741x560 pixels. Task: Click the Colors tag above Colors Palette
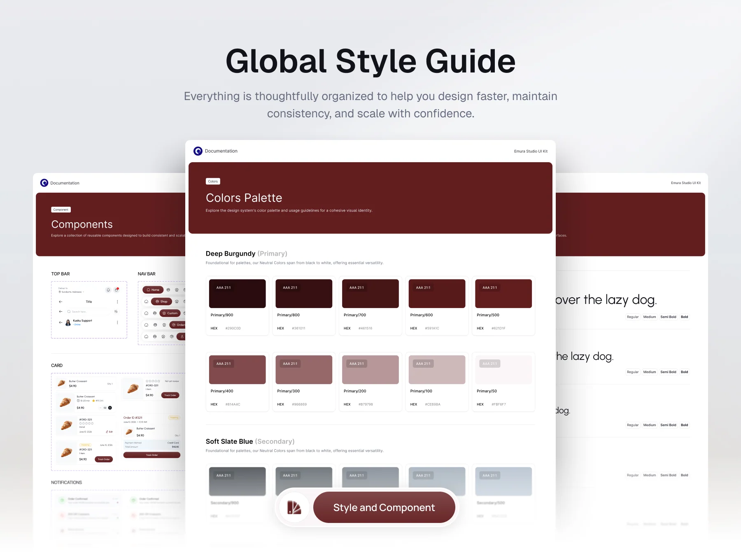click(213, 181)
